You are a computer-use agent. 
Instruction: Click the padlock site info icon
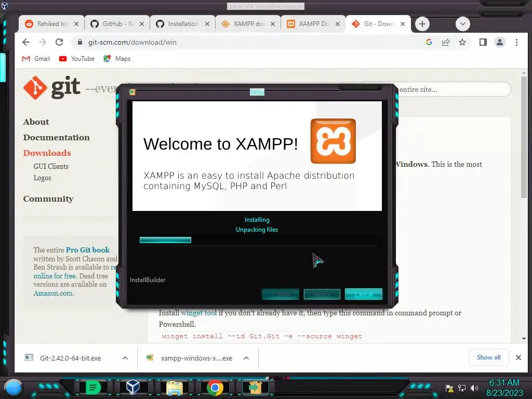[x=79, y=42]
